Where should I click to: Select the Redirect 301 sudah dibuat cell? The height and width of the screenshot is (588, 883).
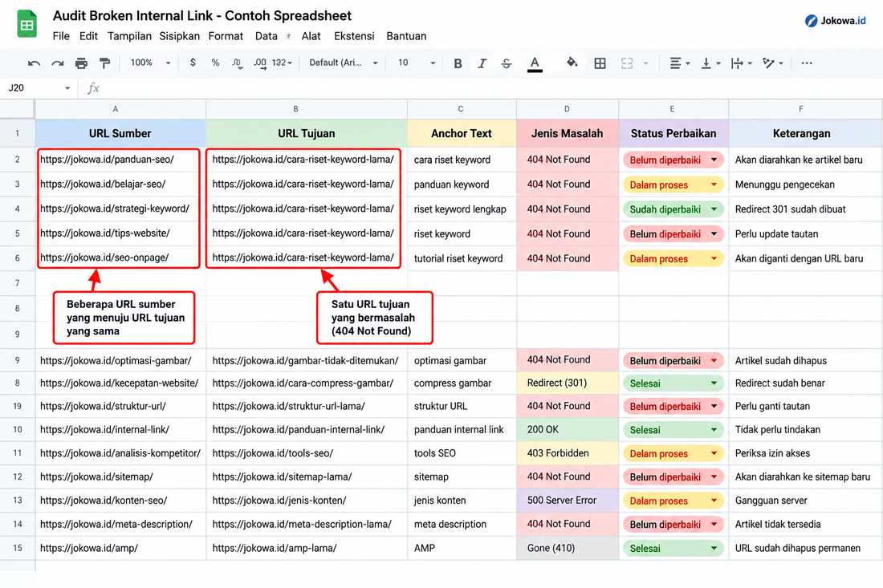point(805,209)
